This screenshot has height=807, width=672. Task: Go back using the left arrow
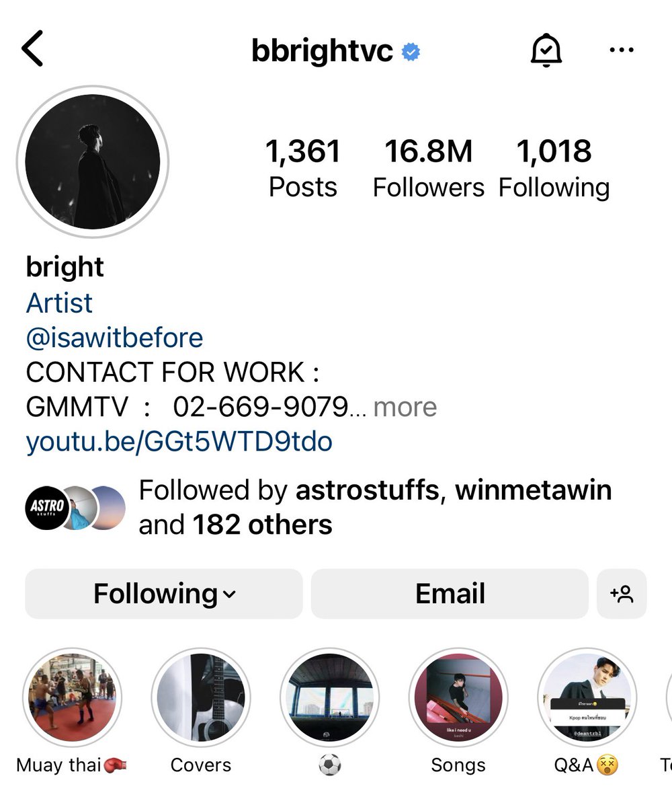coord(32,50)
